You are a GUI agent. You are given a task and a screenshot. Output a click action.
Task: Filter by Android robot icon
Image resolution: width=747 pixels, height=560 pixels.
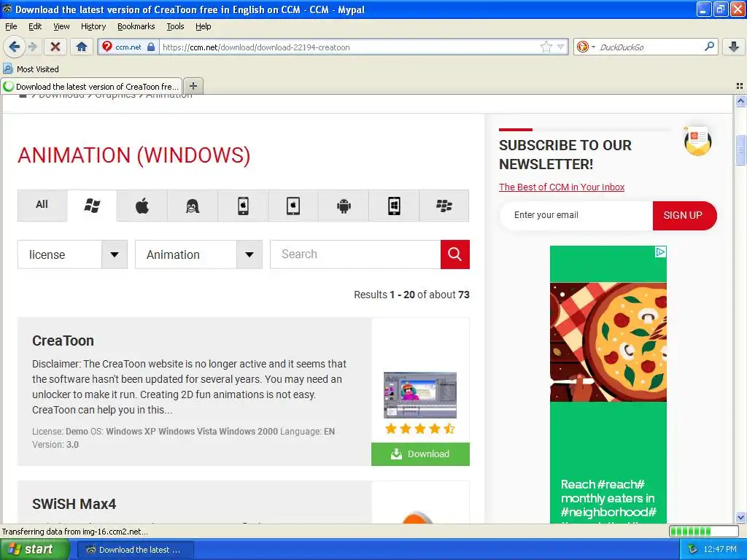point(344,206)
